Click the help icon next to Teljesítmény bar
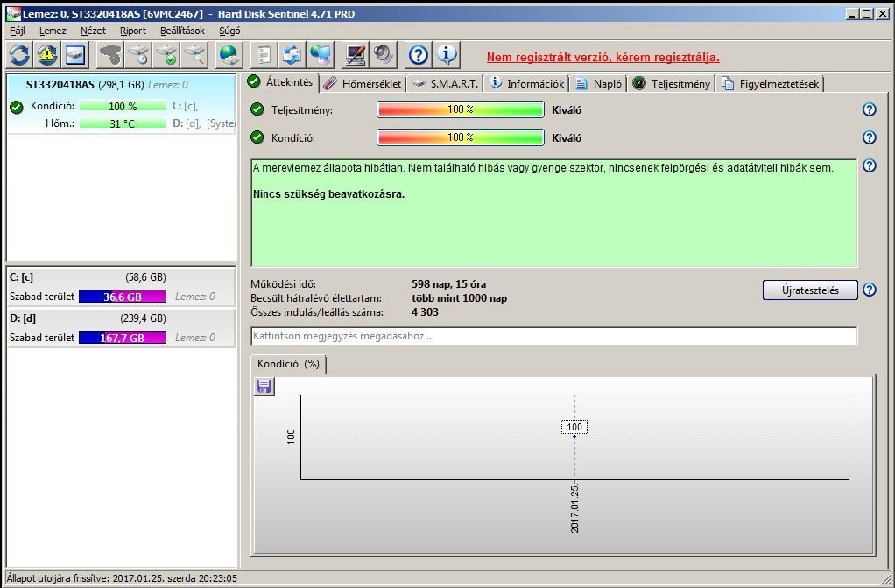895x588 pixels. [x=869, y=109]
